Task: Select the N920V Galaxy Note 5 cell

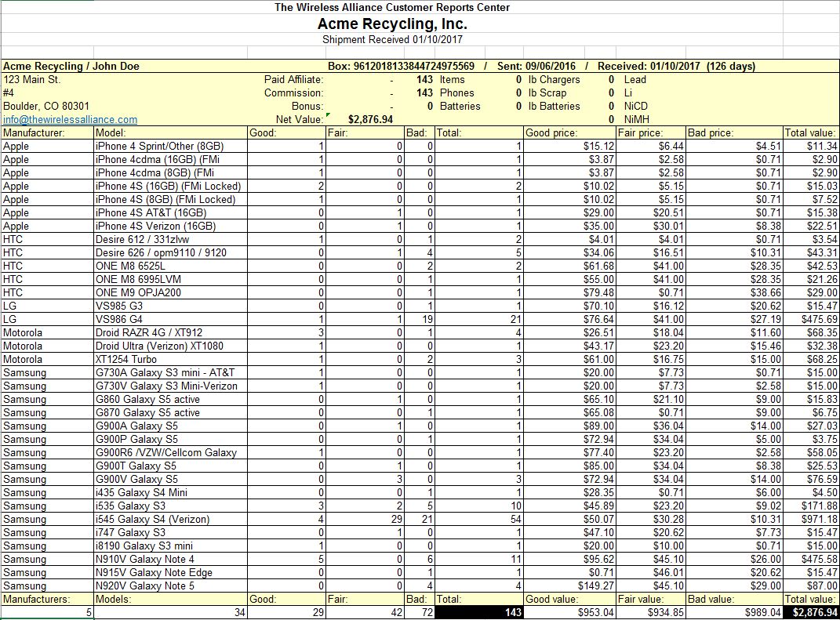Action: coord(170,586)
